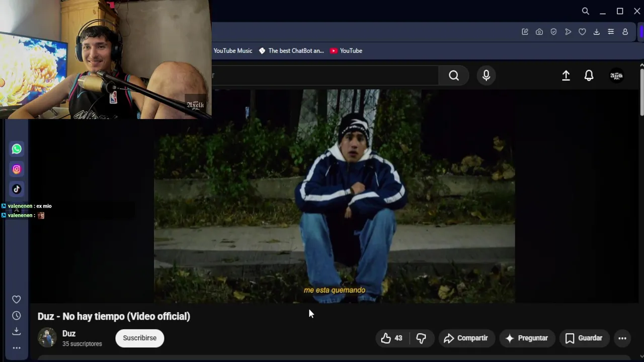Open WhatsApp from the browser sidebar
Screen dimensions: 644x362
click(x=17, y=149)
